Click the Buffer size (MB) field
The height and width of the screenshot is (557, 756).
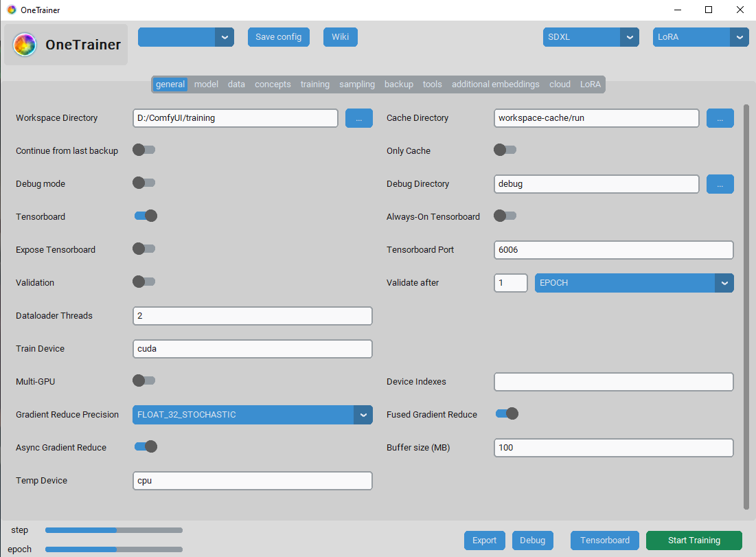(x=614, y=448)
